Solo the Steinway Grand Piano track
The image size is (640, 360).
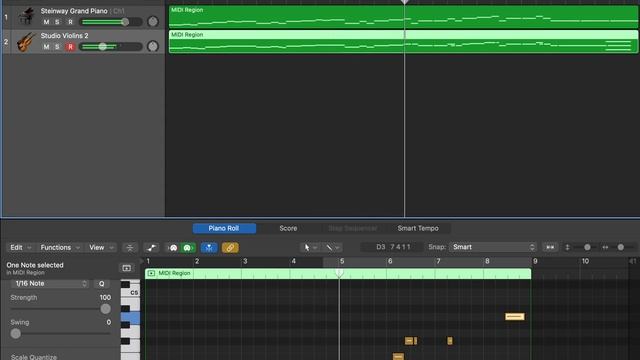57,22
